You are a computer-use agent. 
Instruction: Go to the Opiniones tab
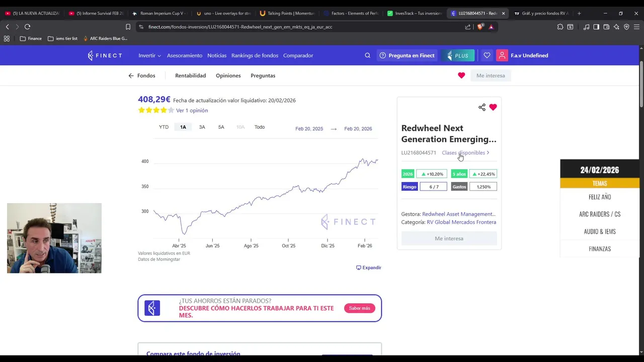click(x=228, y=75)
